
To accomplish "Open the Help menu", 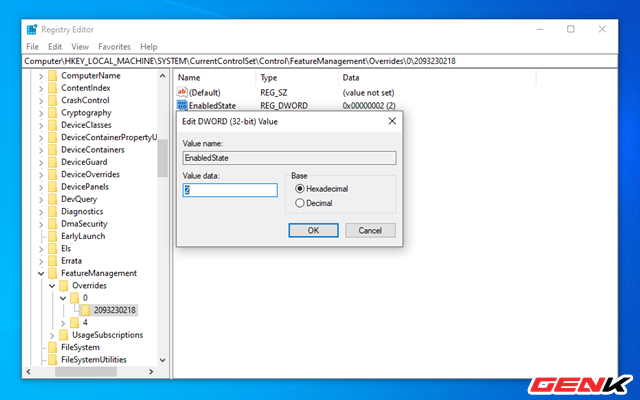I will point(149,47).
